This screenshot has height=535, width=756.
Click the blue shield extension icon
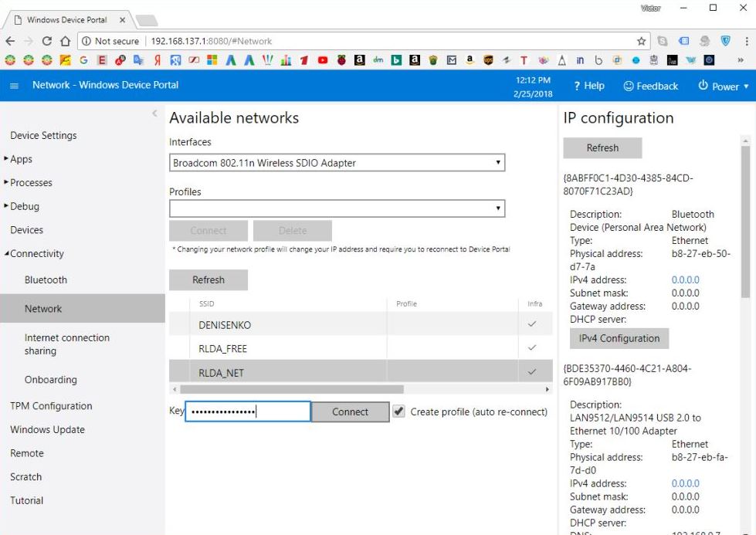[x=726, y=41]
